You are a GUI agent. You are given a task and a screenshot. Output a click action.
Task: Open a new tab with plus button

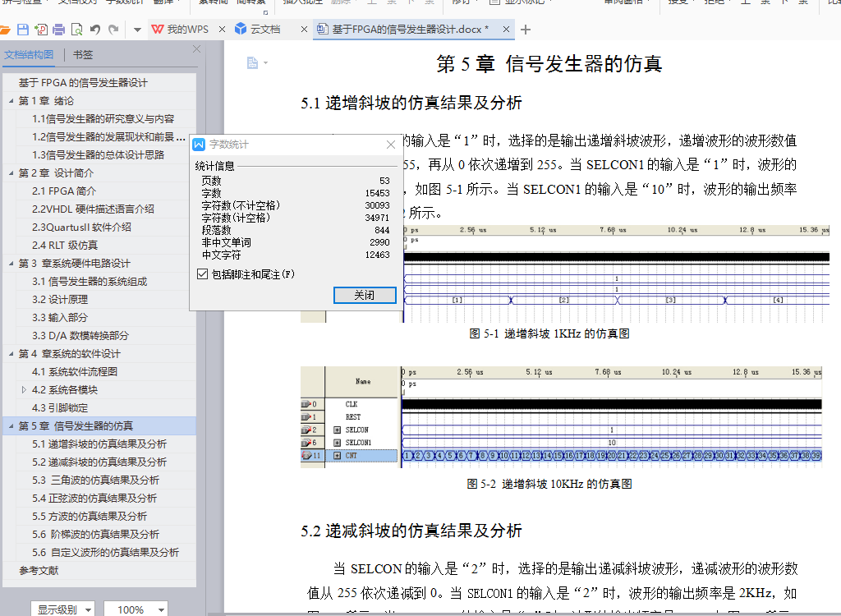coord(526,30)
